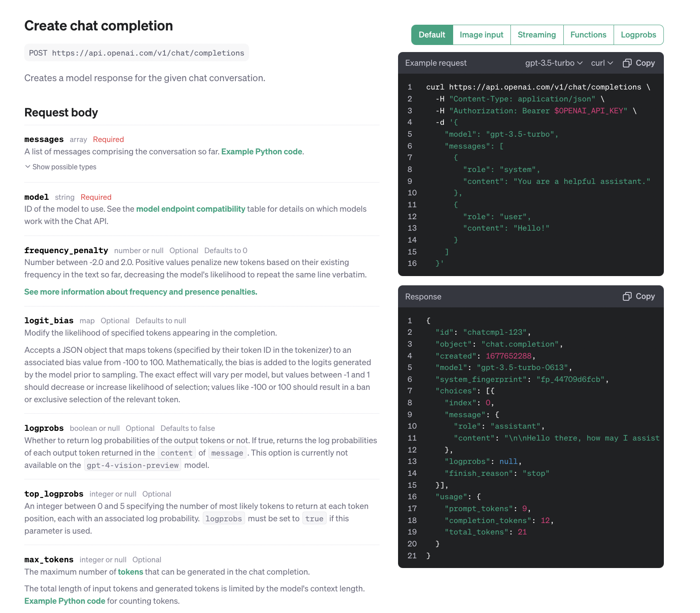This screenshot has width=700, height=613.
Task: Click the logprobs parameter heading
Action: pyautogui.click(x=44, y=428)
